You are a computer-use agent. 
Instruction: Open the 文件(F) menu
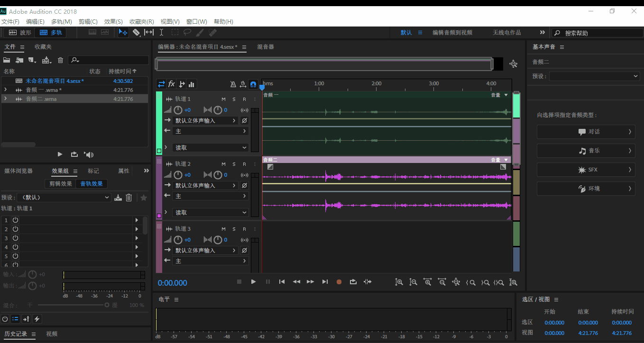point(10,22)
